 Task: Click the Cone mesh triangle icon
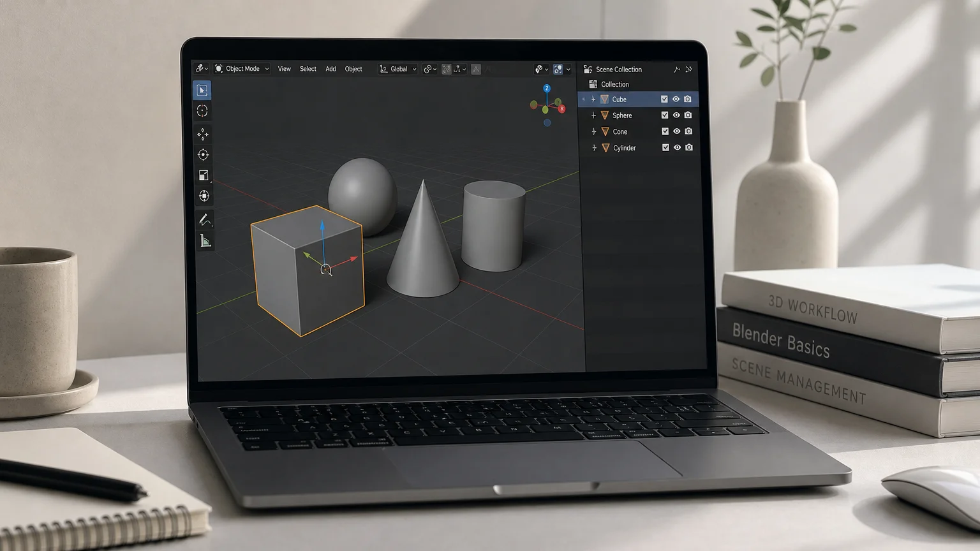tap(605, 131)
